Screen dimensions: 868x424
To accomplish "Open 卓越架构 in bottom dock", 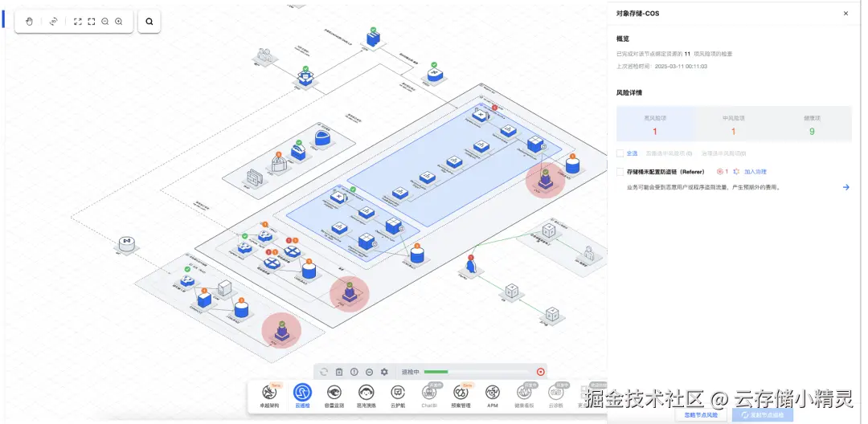I will (x=269, y=396).
